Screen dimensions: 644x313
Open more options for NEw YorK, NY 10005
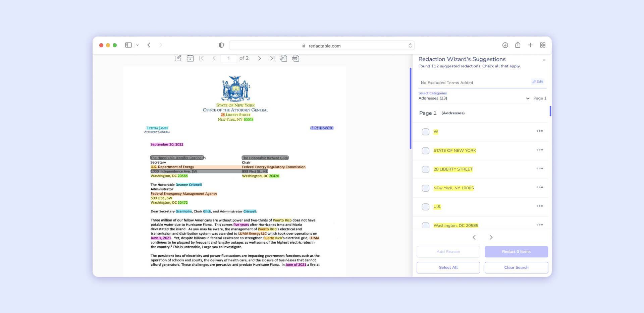point(539,187)
